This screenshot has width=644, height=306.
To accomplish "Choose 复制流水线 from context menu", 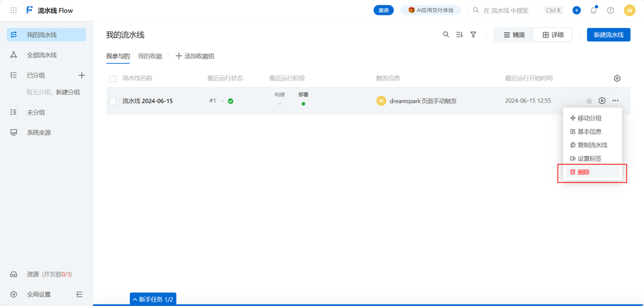I will (592, 145).
